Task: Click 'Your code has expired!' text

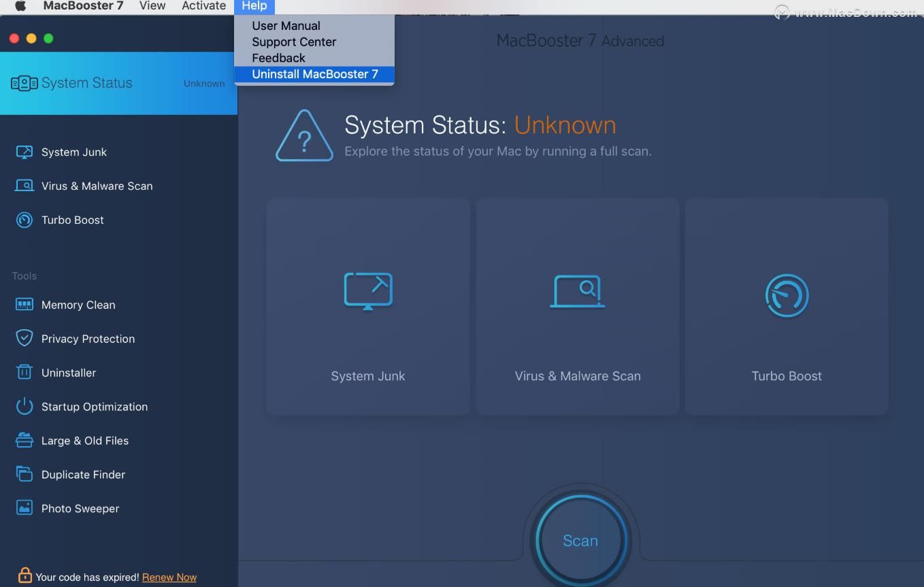Action: (x=87, y=577)
